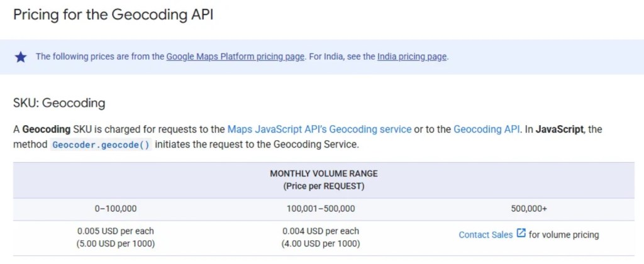Viewport: 644px width, 264px height.
Task: Follow the Maps JavaScript API's Geocoding service link
Action: tap(319, 129)
